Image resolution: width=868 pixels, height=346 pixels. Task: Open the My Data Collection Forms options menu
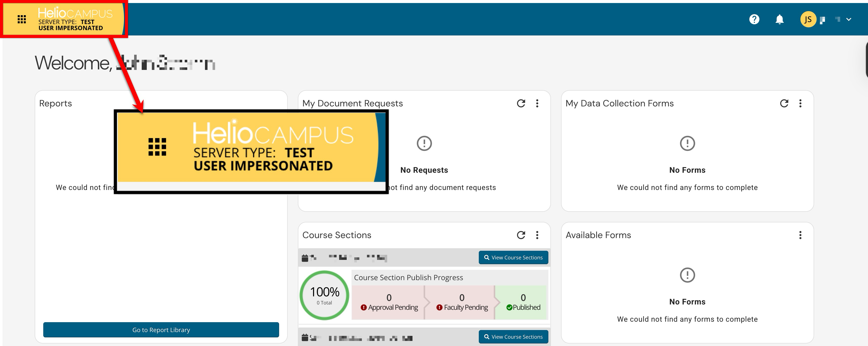800,103
